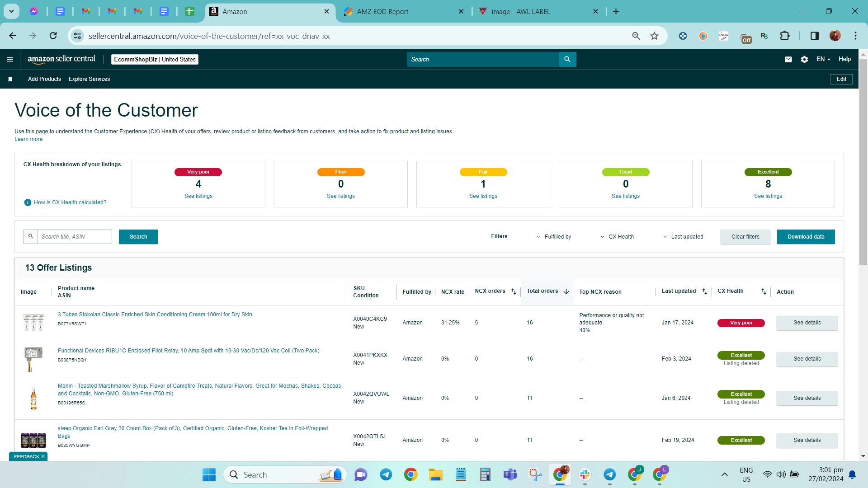See listings under Fair
Image resolution: width=868 pixels, height=488 pixels.
(483, 196)
